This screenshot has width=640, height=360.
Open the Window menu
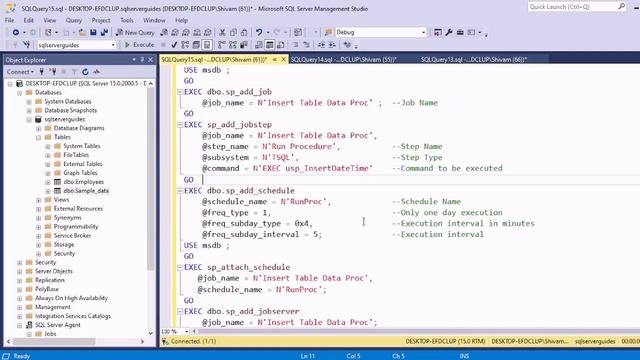point(154,20)
